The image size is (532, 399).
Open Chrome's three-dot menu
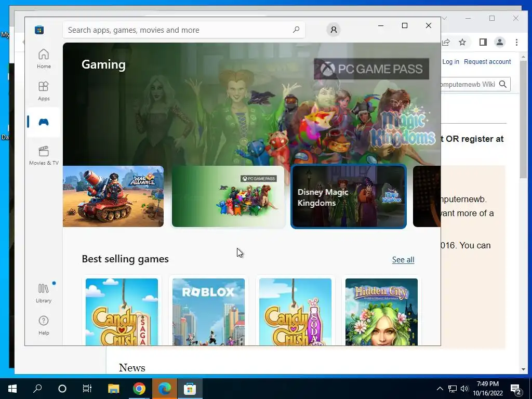point(516,42)
